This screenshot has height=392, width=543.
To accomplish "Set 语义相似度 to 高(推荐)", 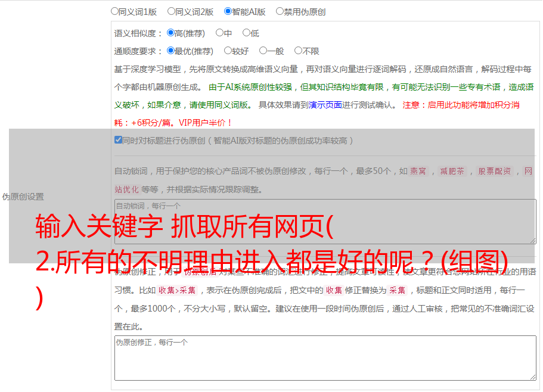I will tap(170, 33).
